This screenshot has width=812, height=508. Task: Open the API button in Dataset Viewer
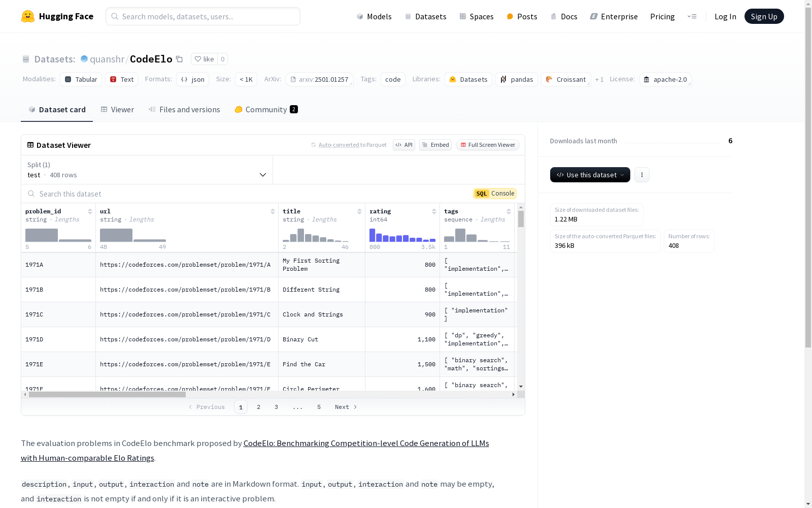pos(404,145)
